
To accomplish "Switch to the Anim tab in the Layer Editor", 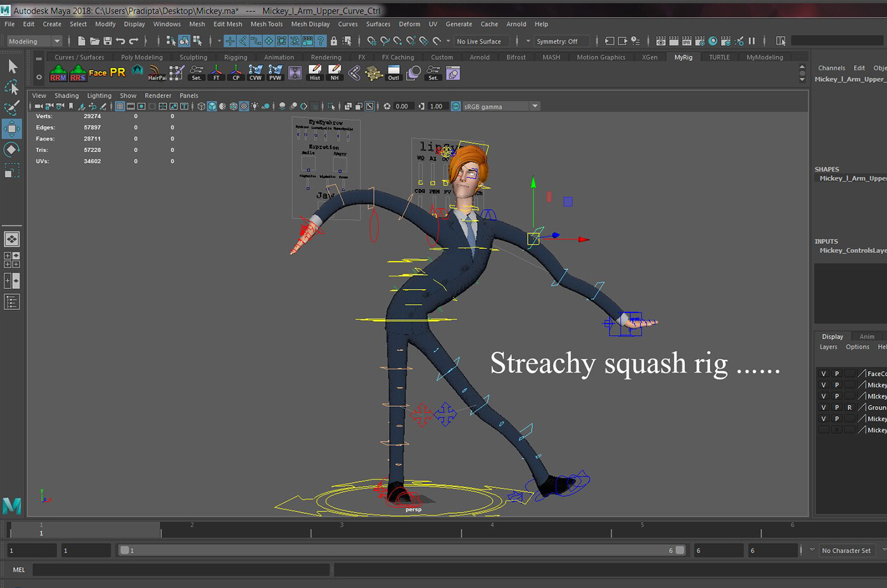I will pyautogui.click(x=866, y=336).
